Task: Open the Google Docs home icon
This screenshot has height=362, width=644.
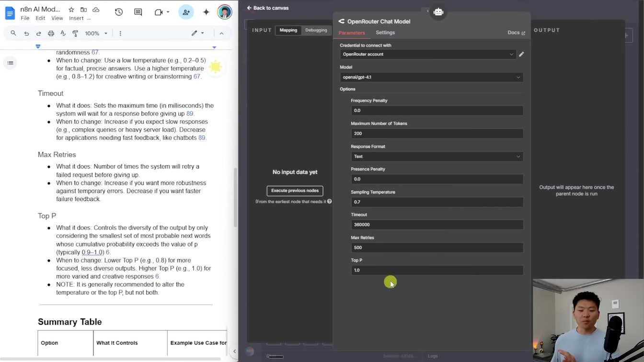Action: (x=10, y=13)
